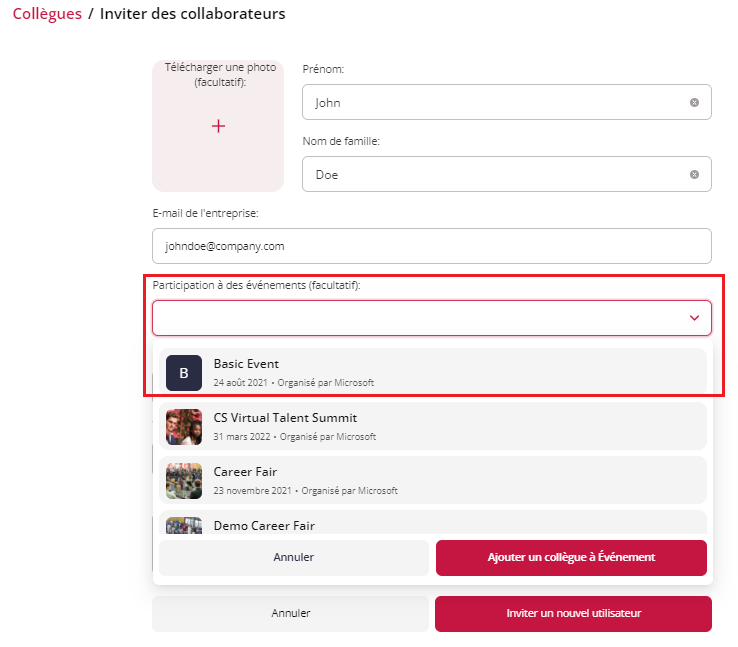Expand event participation dropdown chevron

click(x=694, y=318)
